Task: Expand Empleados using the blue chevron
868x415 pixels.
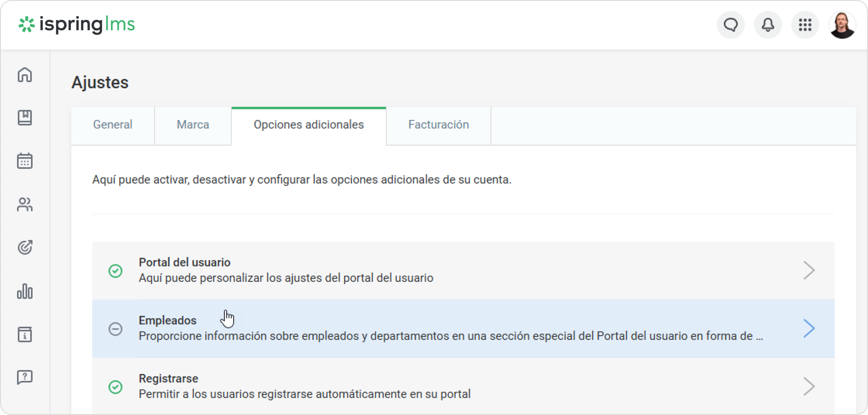Action: [809, 328]
